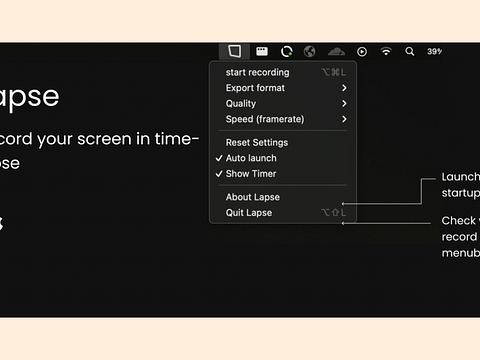Image resolution: width=480 pixels, height=360 pixels.
Task: Open Spotlight search magnifier
Action: tap(410, 51)
